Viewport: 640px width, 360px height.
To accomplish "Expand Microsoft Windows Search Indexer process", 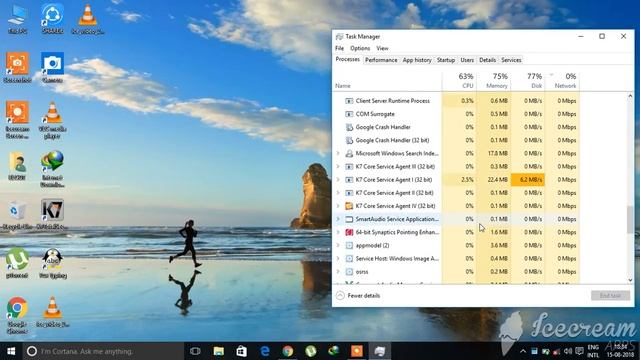I will (x=338, y=153).
